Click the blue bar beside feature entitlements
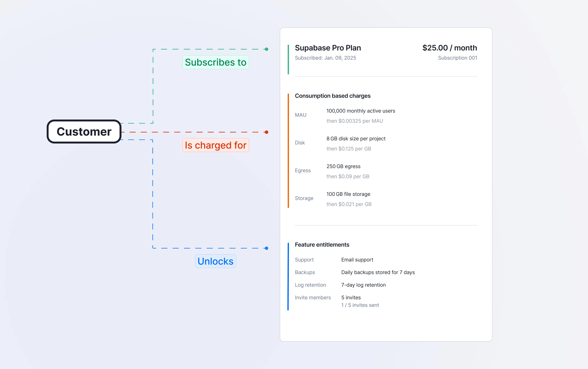This screenshot has height=369, width=588. point(288,276)
